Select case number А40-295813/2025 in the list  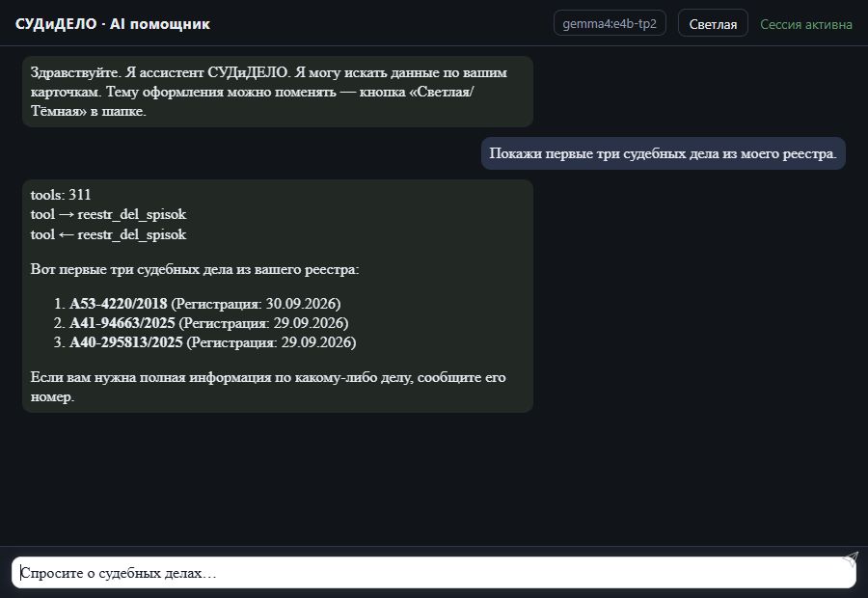coord(126,342)
